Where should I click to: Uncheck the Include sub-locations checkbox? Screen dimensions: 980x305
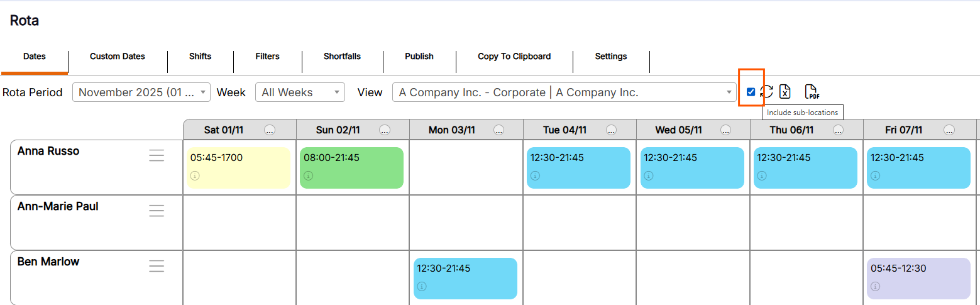pos(751,92)
